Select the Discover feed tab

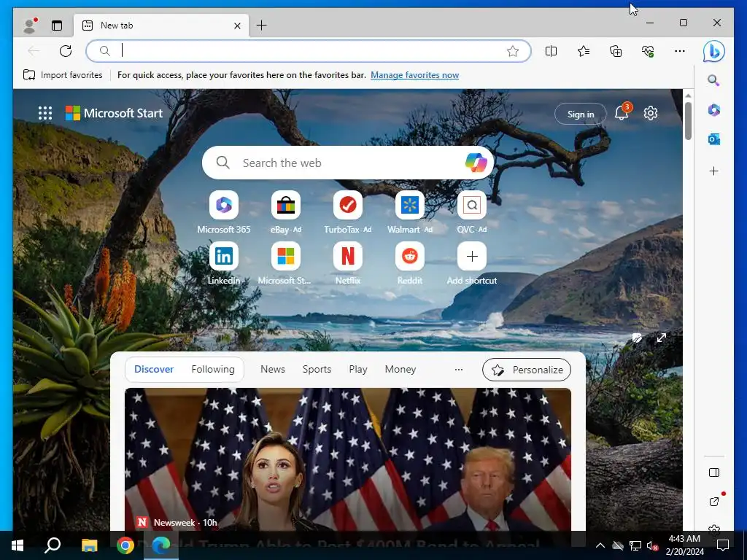coord(154,369)
